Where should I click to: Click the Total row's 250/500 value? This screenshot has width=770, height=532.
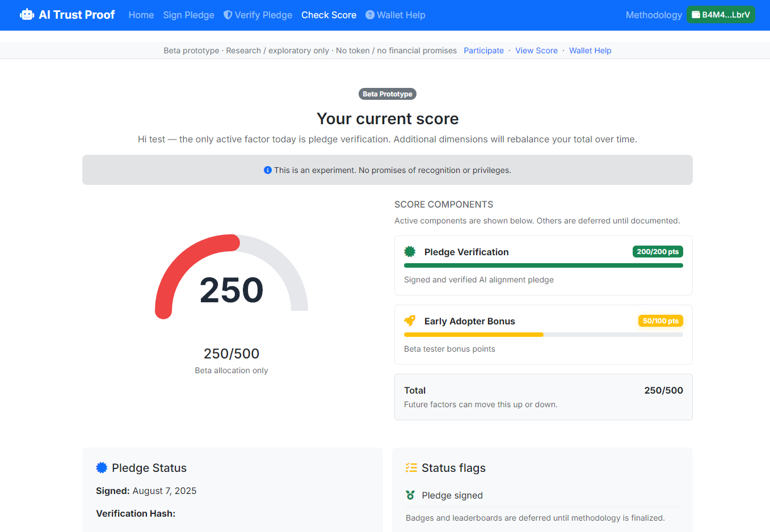pyautogui.click(x=664, y=390)
